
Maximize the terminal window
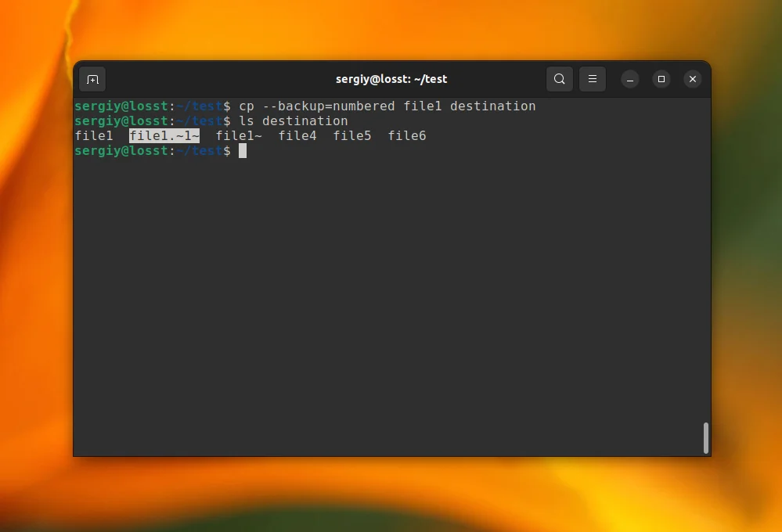point(661,79)
